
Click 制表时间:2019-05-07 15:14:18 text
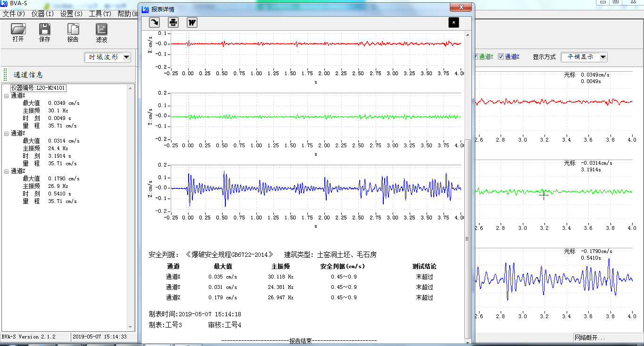(x=195, y=314)
